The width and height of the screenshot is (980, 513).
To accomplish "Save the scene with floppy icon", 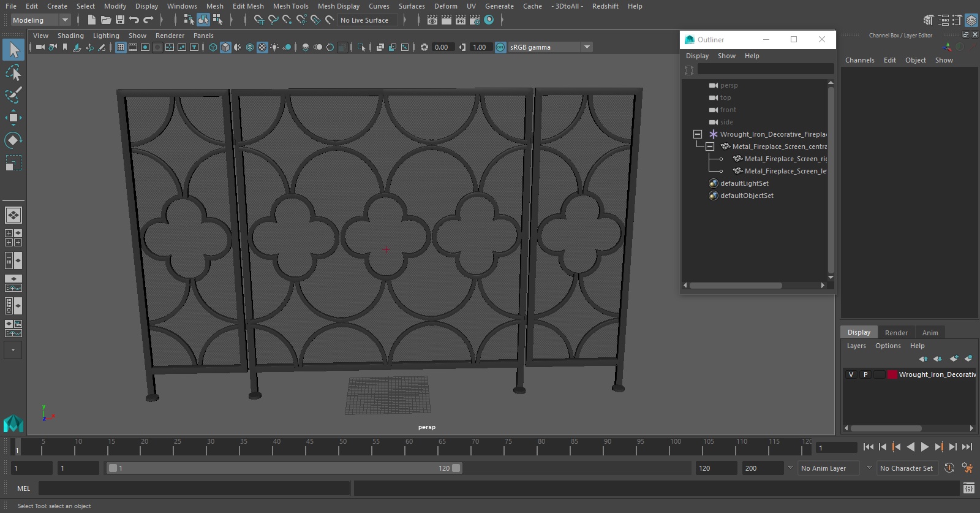I will [120, 20].
